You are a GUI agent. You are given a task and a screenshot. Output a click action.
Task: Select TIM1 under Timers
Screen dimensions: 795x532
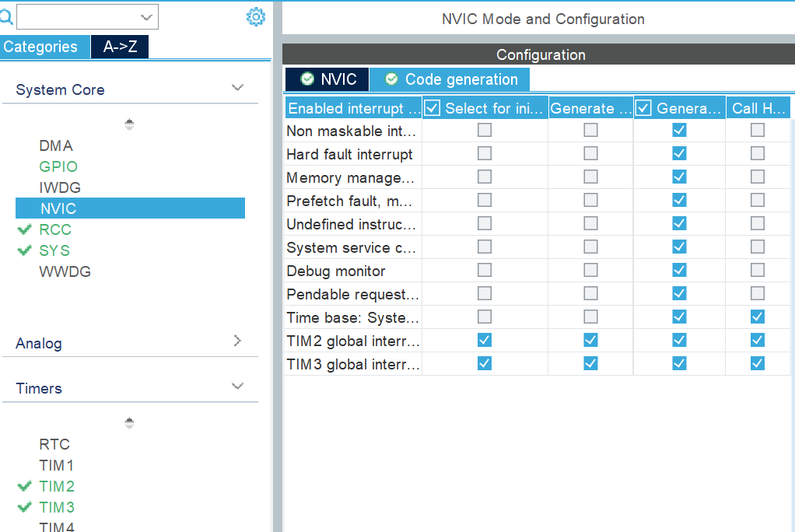56,466
